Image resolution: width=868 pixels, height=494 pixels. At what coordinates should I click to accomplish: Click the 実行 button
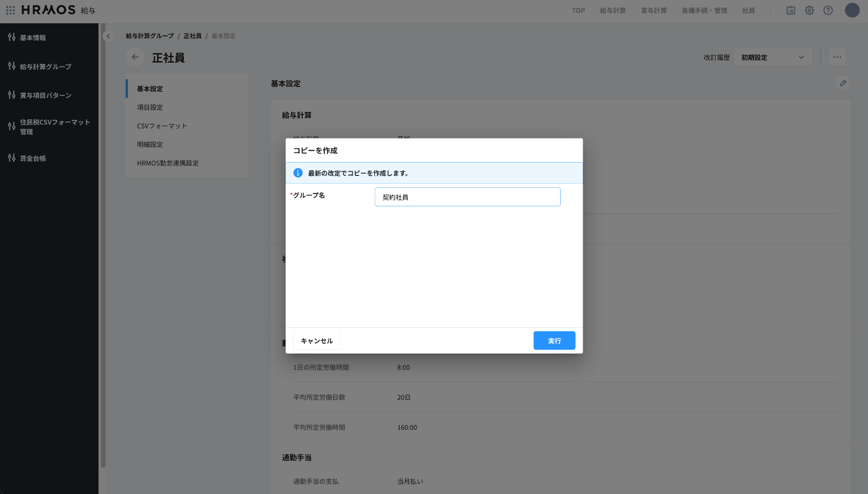(554, 341)
